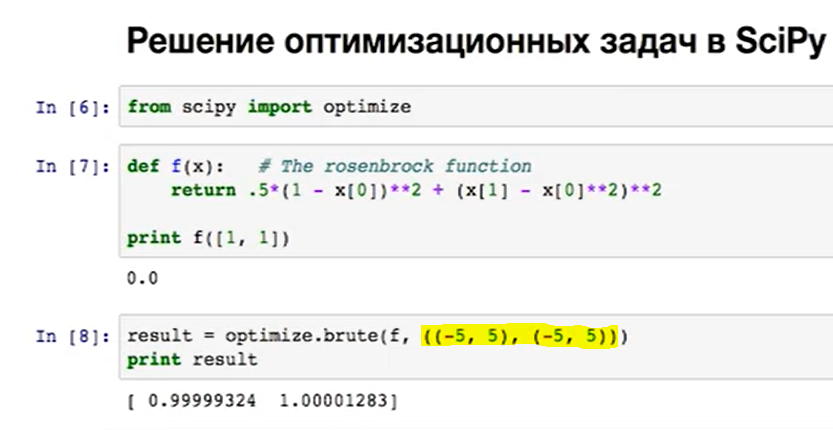Click the output array "[ 0.99999324 1.00001283]"

pos(262,401)
